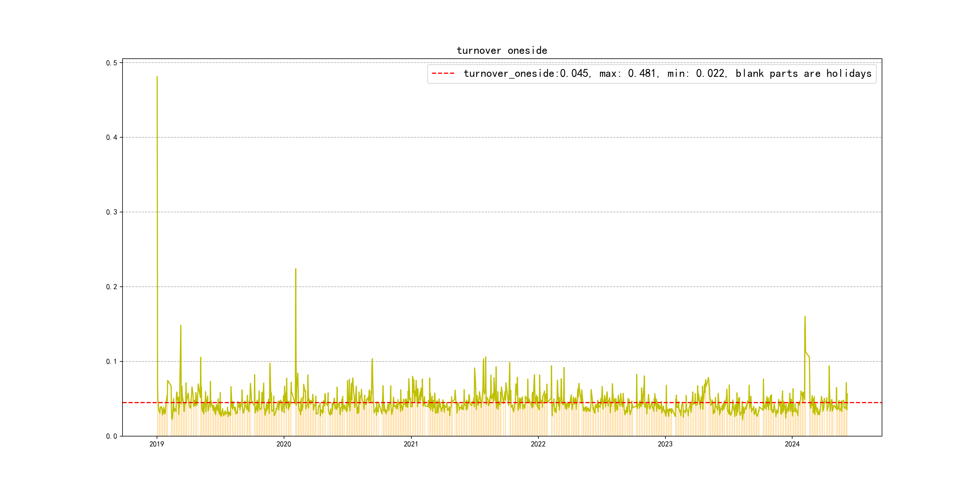Click the chart title 'turnover oneside'
The width and height of the screenshot is (980, 490).
tap(501, 51)
